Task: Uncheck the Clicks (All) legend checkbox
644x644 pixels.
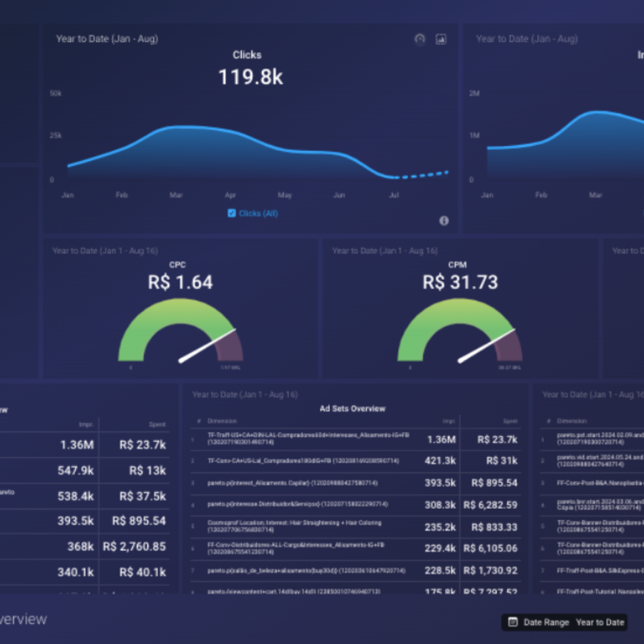Action: point(232,213)
